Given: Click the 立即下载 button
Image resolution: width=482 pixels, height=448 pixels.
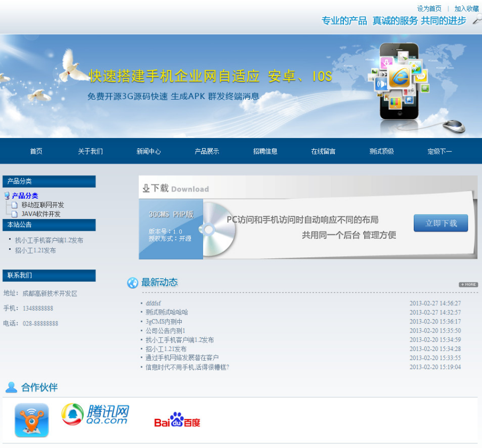Looking at the screenshot, I should coord(441,223).
